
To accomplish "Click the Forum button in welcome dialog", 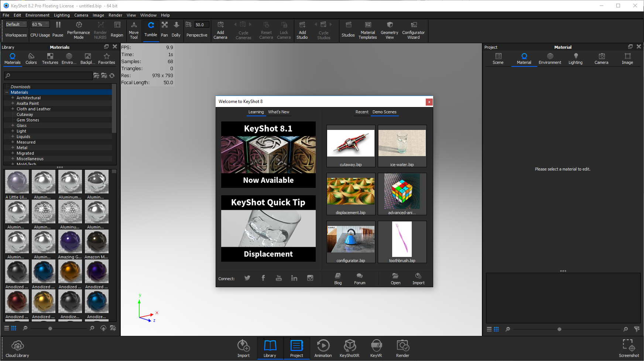I will pos(359,278).
